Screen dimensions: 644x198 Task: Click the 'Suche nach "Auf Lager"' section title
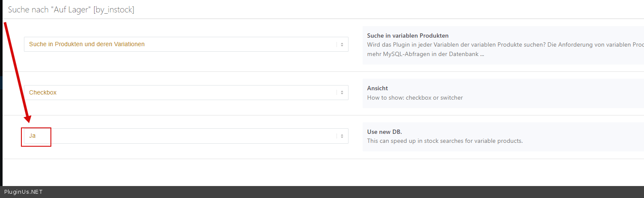(50, 9)
